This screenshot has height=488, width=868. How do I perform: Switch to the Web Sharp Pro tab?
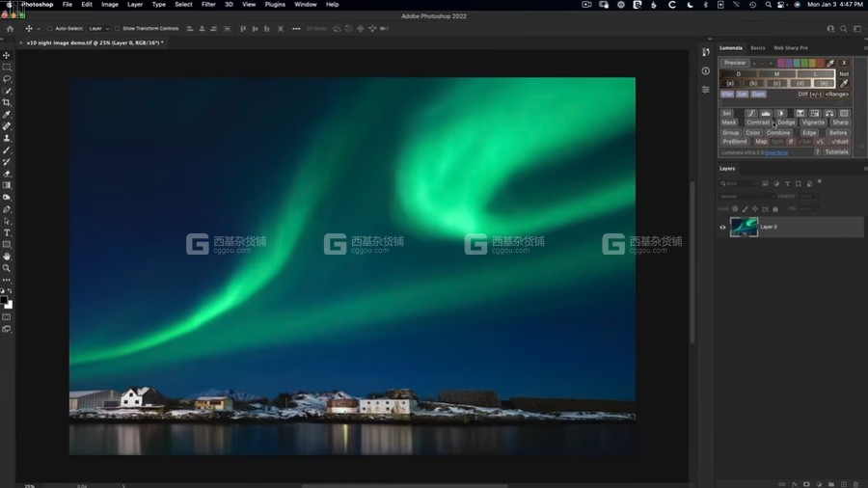(791, 48)
